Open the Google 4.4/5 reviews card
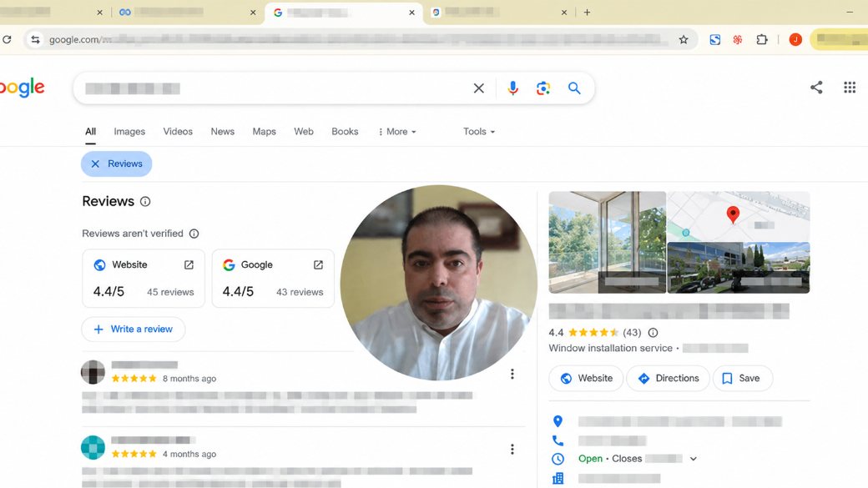 pos(273,279)
